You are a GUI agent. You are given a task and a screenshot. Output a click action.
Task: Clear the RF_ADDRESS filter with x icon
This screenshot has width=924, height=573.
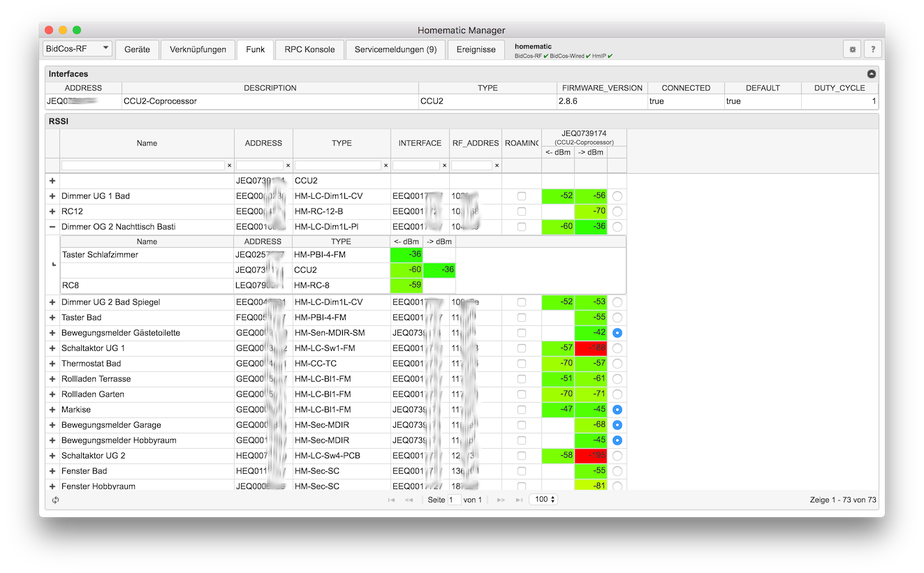click(x=497, y=166)
